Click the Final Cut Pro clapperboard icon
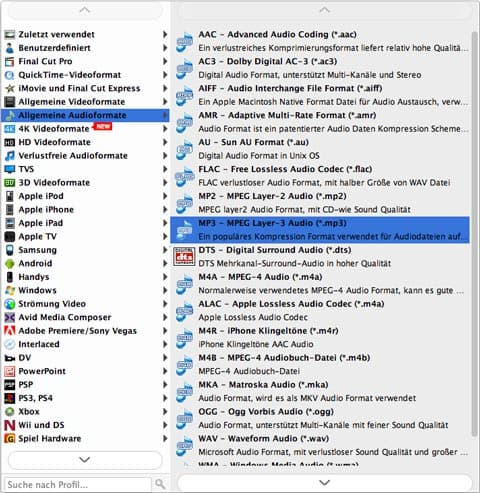 [x=10, y=61]
